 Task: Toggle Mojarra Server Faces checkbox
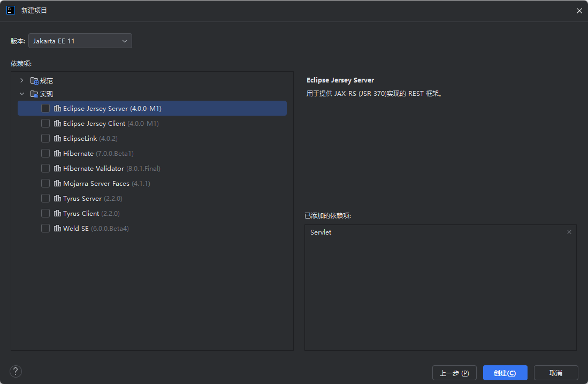(x=45, y=183)
